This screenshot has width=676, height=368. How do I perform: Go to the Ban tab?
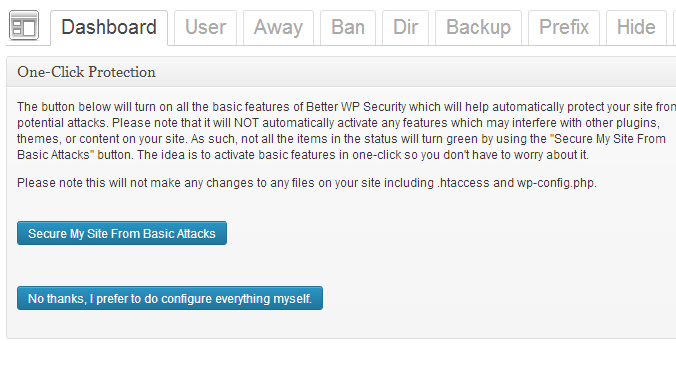tap(348, 28)
